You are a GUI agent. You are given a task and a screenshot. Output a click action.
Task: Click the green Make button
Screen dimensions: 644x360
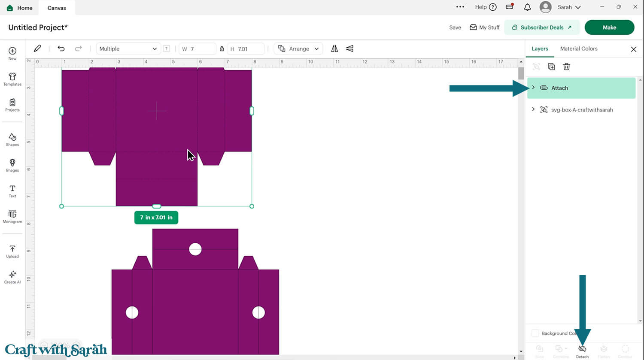(609, 27)
